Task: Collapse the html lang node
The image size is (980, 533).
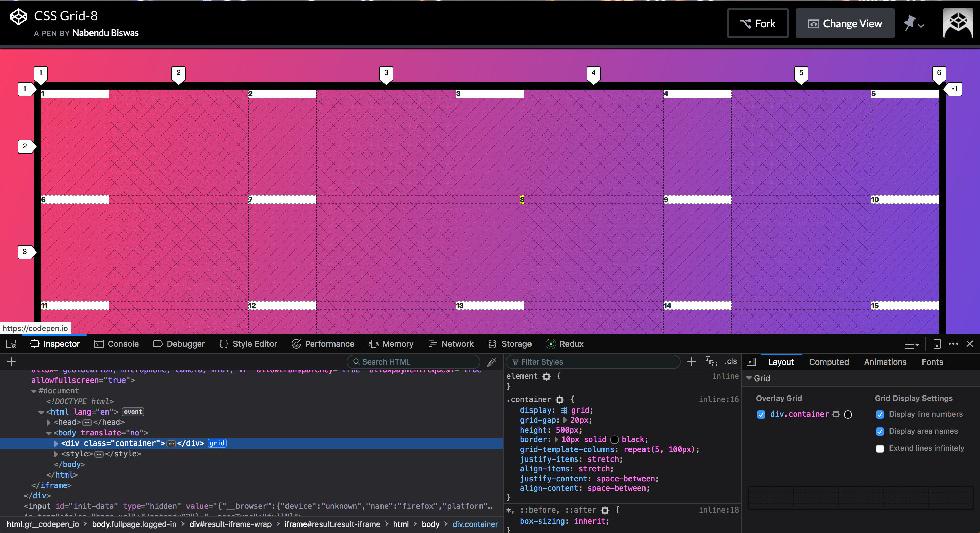Action: click(41, 412)
